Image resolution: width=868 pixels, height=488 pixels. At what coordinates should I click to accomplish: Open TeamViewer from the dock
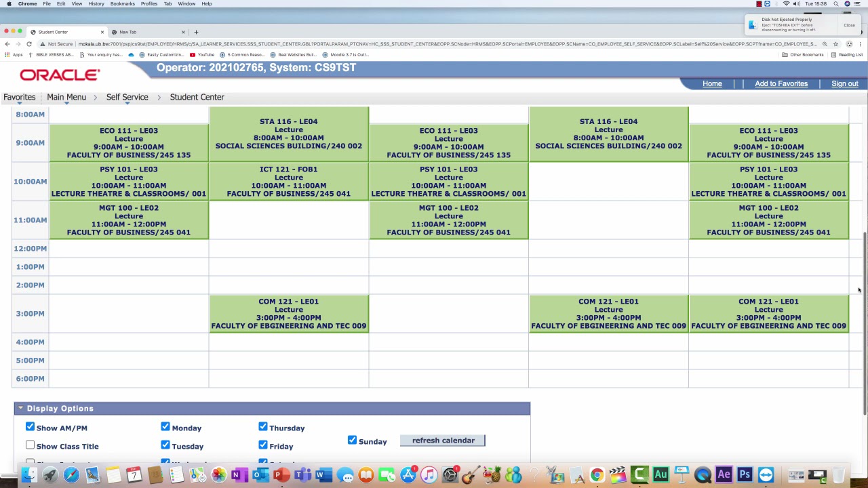(766, 475)
